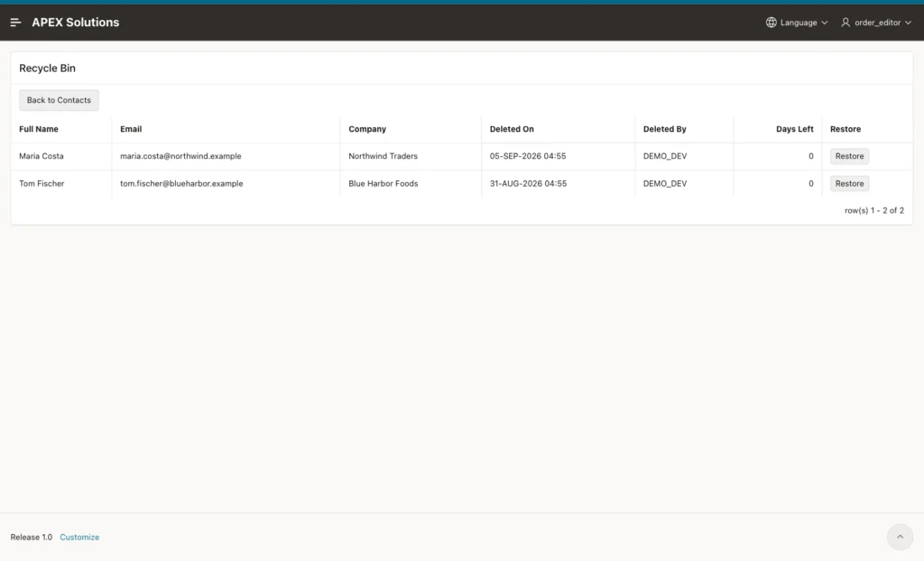924x561 pixels.
Task: Click DEMO_DEV in Maria Costa's row
Action: (665, 156)
